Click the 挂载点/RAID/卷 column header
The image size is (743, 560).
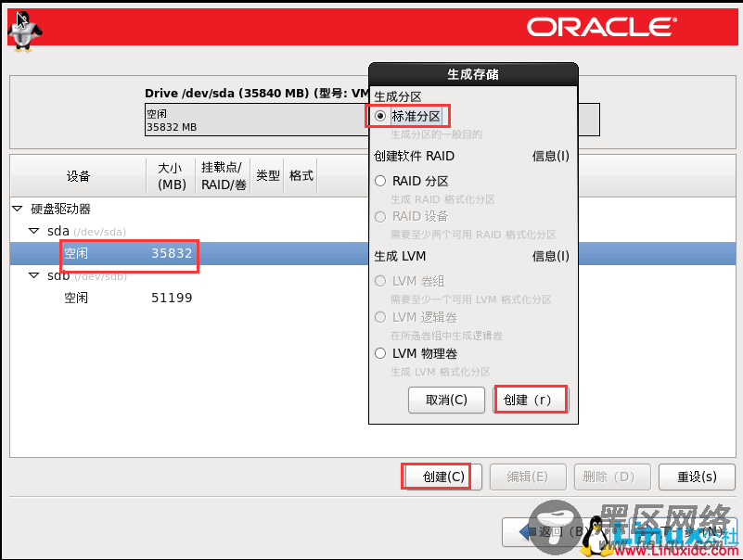point(224,176)
